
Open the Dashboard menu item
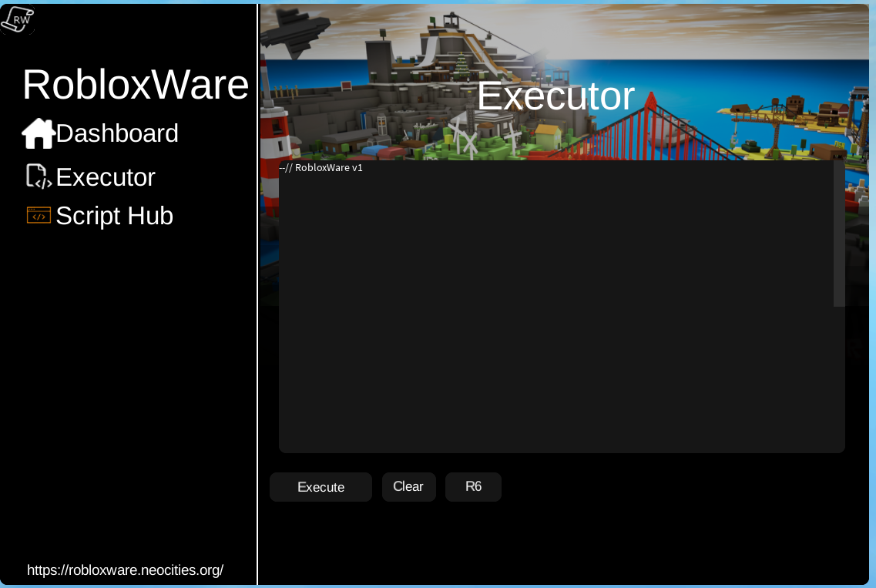click(x=117, y=133)
